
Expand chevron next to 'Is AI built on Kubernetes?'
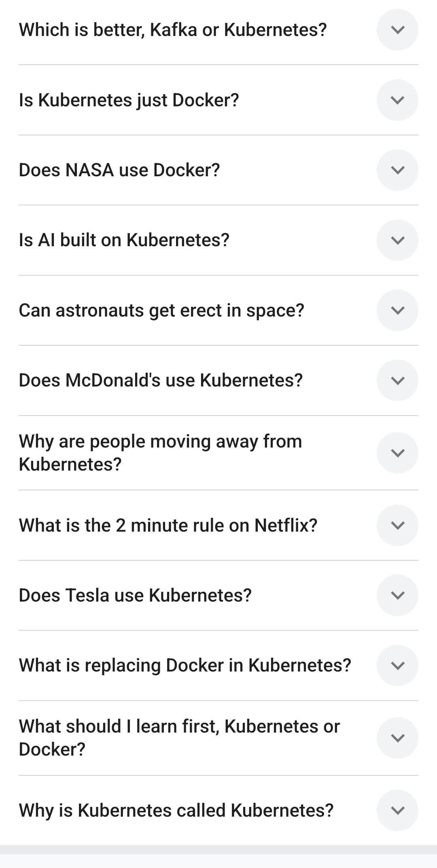(x=397, y=240)
